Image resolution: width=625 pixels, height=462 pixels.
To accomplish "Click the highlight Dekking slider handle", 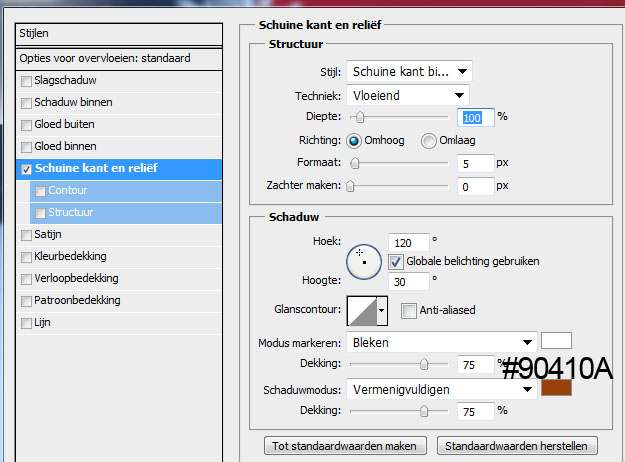I will click(x=424, y=364).
